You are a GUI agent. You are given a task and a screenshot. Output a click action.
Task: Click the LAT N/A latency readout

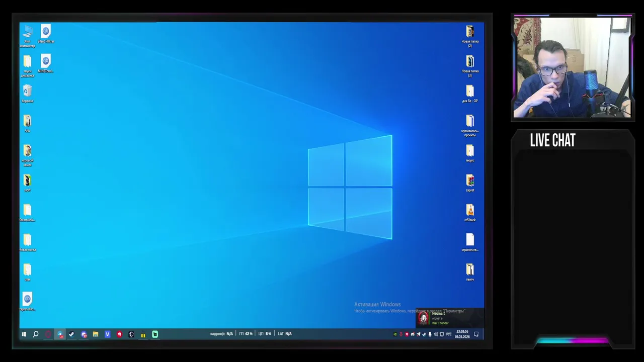click(x=285, y=334)
